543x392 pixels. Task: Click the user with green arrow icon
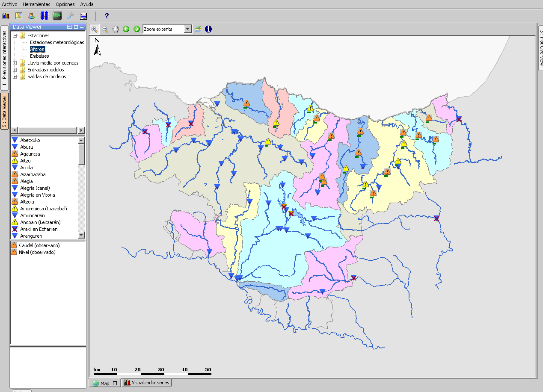[32, 16]
